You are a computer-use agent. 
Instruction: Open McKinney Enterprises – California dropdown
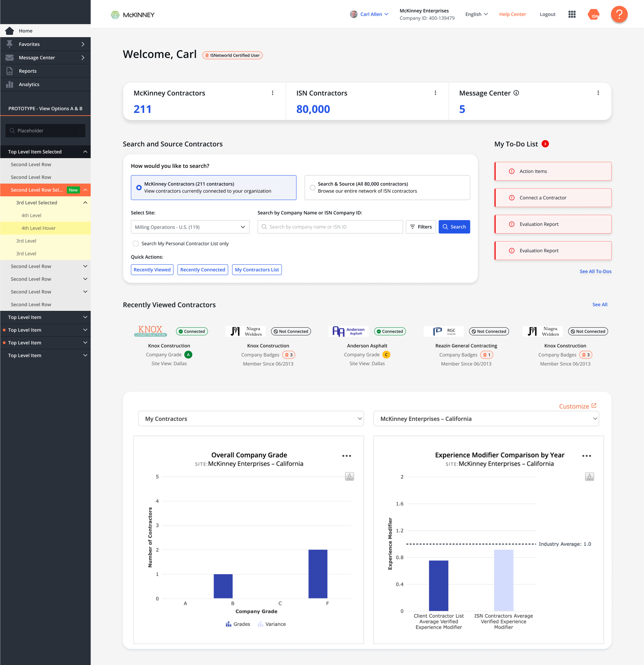(486, 419)
